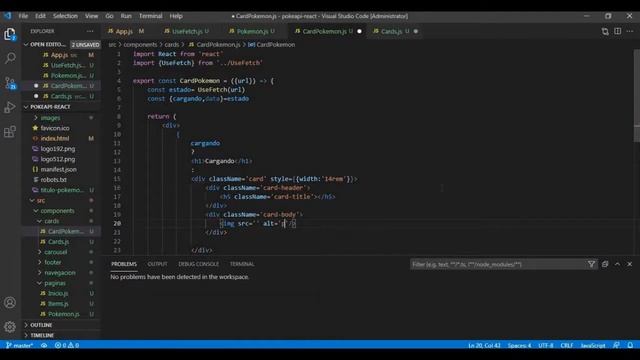Open the Selection menu

[x=65, y=16]
